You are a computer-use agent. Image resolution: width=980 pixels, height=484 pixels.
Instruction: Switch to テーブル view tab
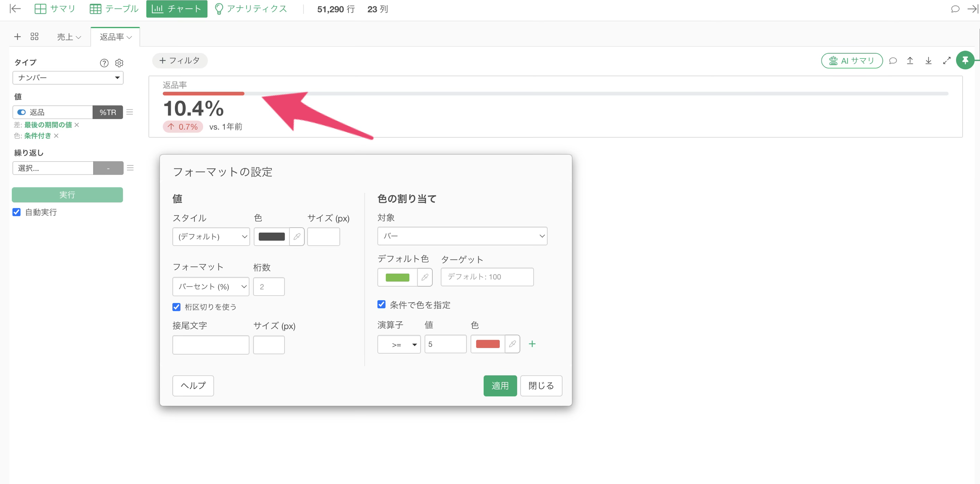click(x=114, y=9)
